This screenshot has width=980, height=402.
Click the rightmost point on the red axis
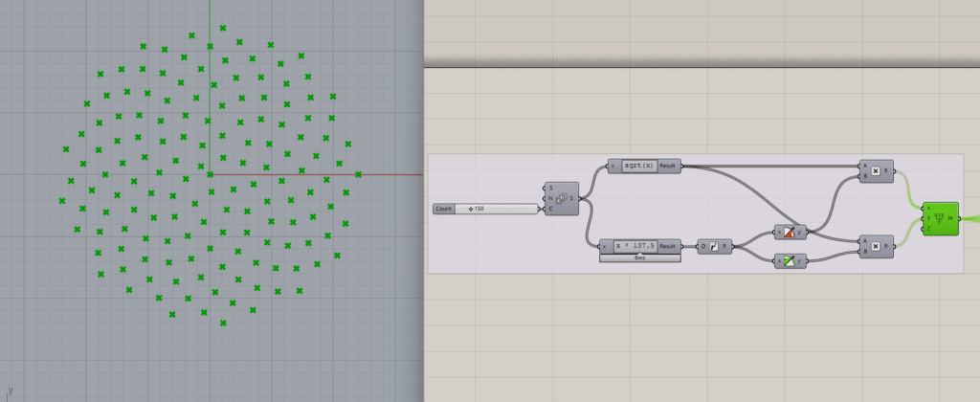[358, 174]
